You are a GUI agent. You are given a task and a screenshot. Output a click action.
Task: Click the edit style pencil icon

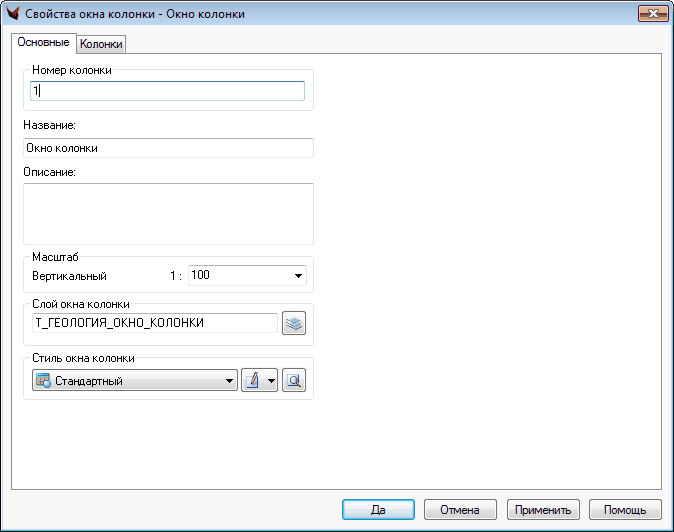click(x=253, y=381)
